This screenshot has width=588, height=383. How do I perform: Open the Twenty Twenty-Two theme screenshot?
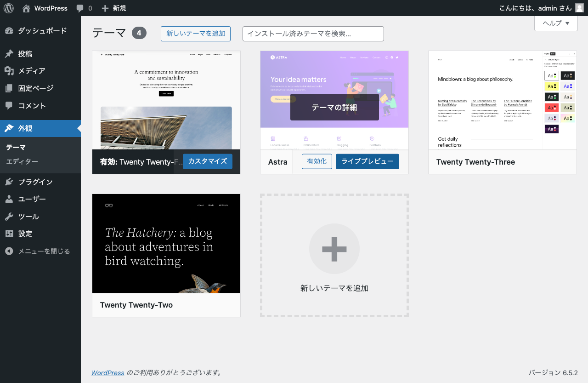tap(166, 243)
